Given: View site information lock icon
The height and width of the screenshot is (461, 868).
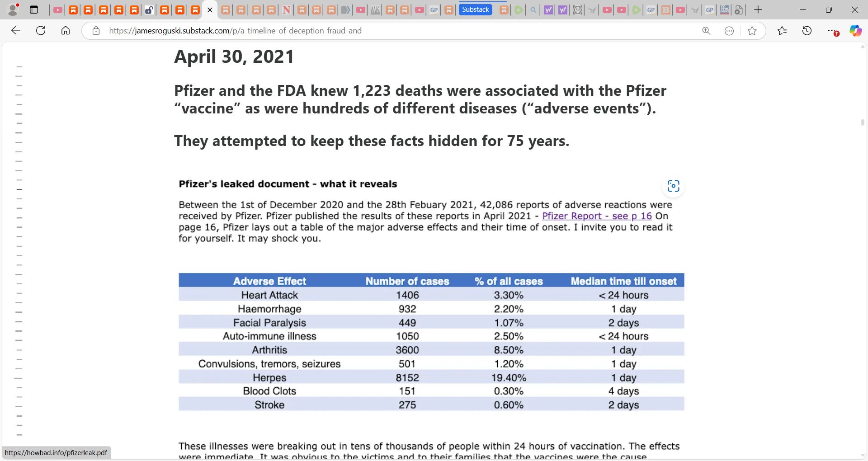Looking at the screenshot, I should pyautogui.click(x=96, y=31).
